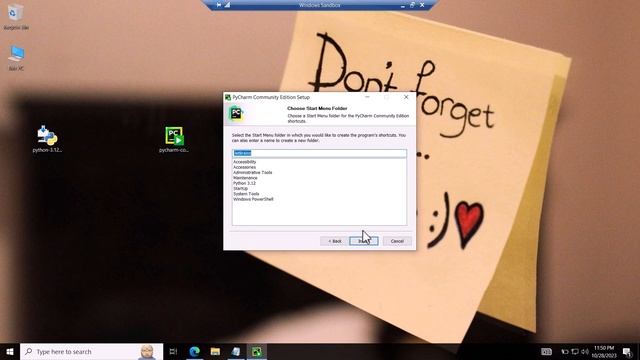Viewport: 640px width, 360px height.
Task: Click the Install button in the setup dialog
Action: click(x=364, y=241)
